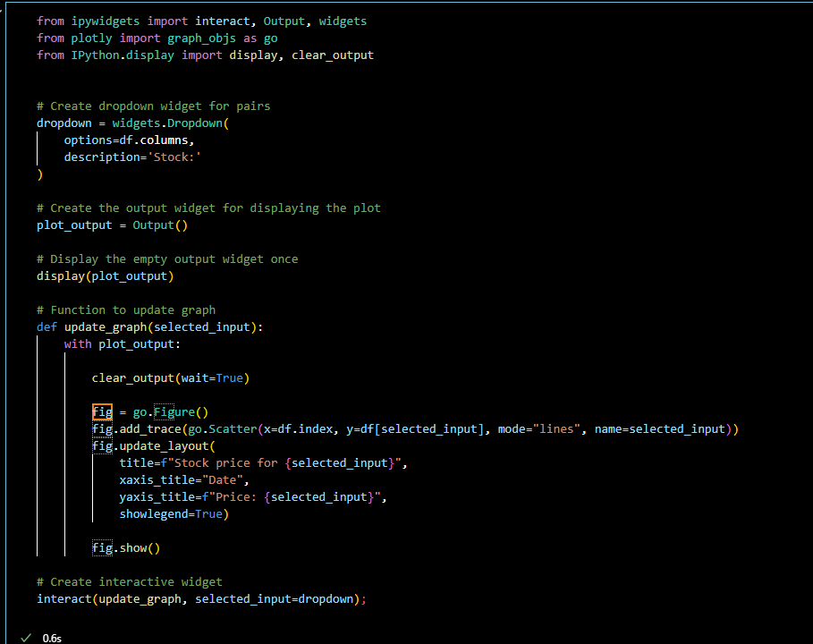
Task: Click 'name=selected_input' argument in Scatter
Action: [x=659, y=429]
